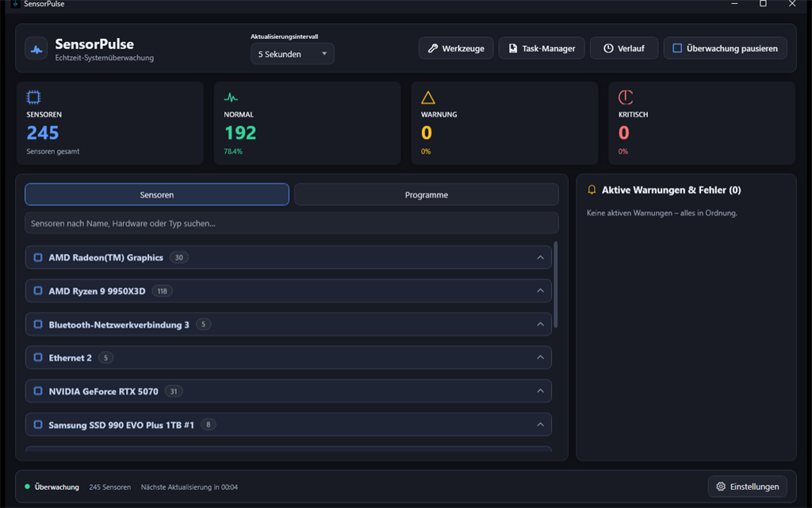This screenshot has height=508, width=812.
Task: Open Einstellungen settings button
Action: pyautogui.click(x=747, y=487)
